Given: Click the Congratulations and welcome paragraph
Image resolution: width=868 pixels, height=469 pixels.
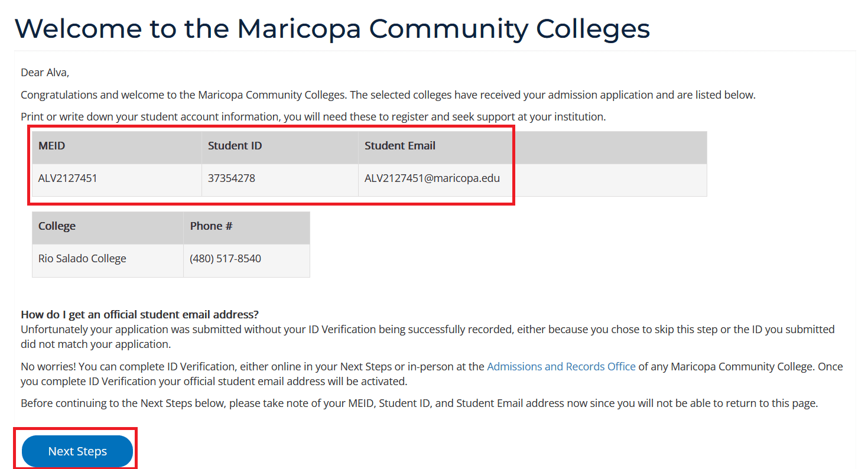Looking at the screenshot, I should [388, 95].
